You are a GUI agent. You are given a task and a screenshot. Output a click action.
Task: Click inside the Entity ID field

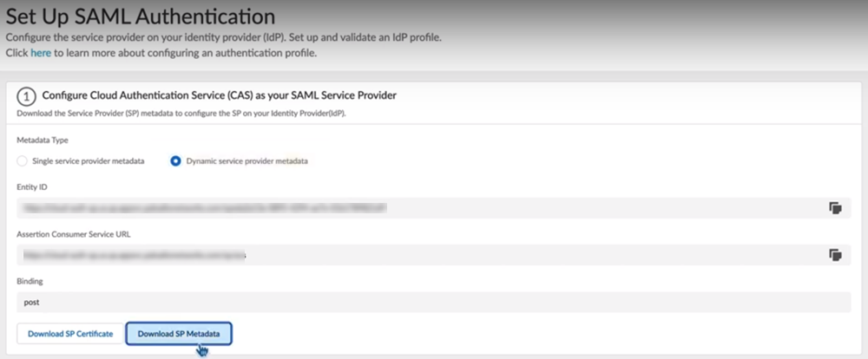click(417, 208)
